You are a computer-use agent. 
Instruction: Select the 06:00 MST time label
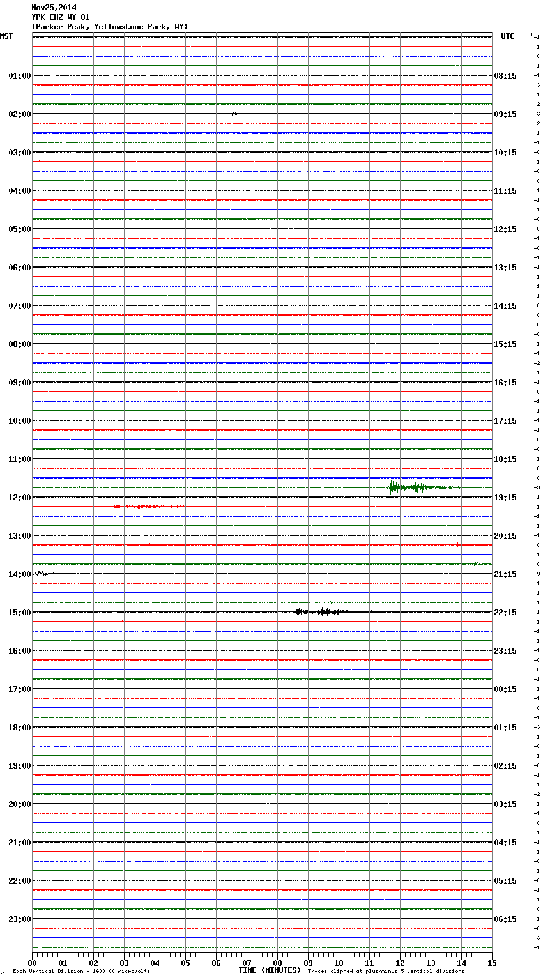19,268
